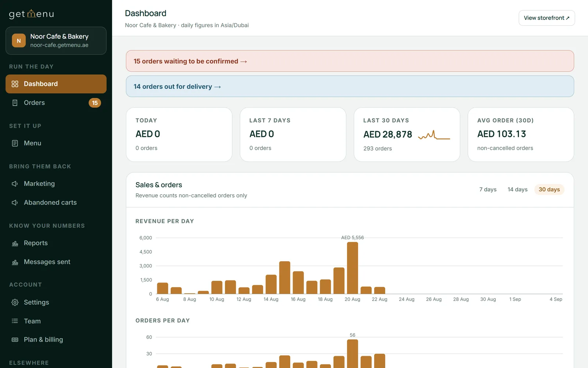The image size is (588, 368).
Task: Open Marketing in the sidebar
Action: tap(56, 184)
